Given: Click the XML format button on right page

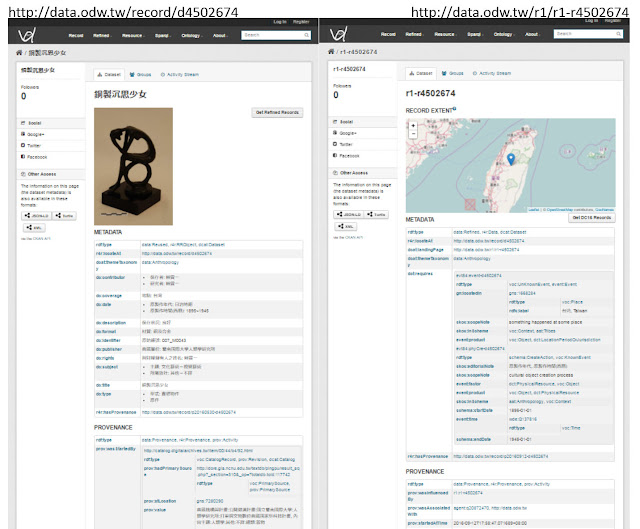Looking at the screenshot, I should 346,227.
